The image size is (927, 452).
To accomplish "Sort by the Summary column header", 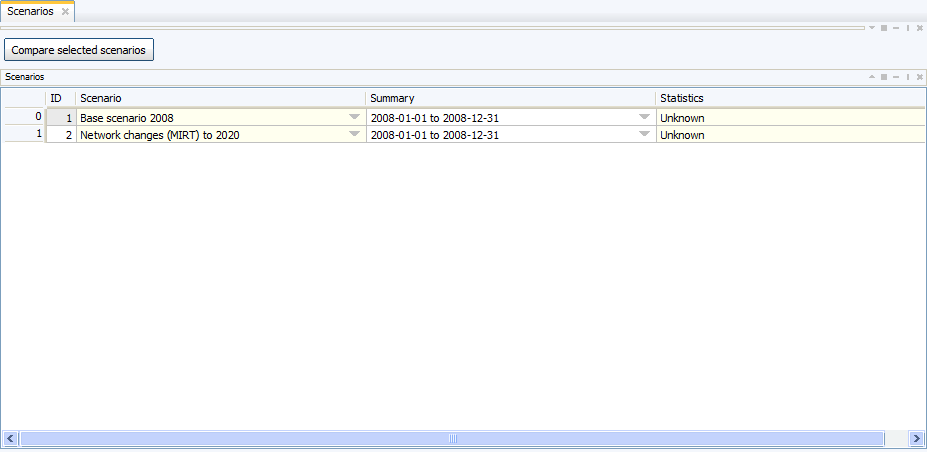I will coord(511,98).
